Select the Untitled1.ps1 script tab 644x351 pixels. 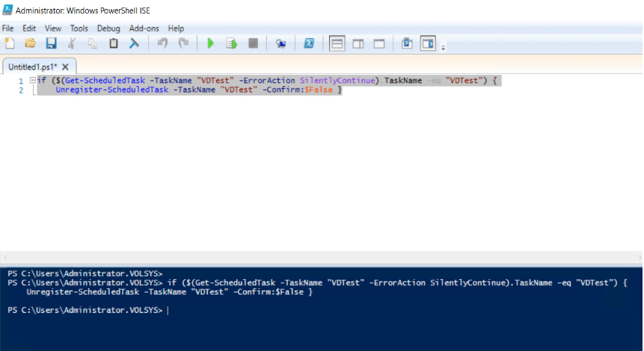32,67
